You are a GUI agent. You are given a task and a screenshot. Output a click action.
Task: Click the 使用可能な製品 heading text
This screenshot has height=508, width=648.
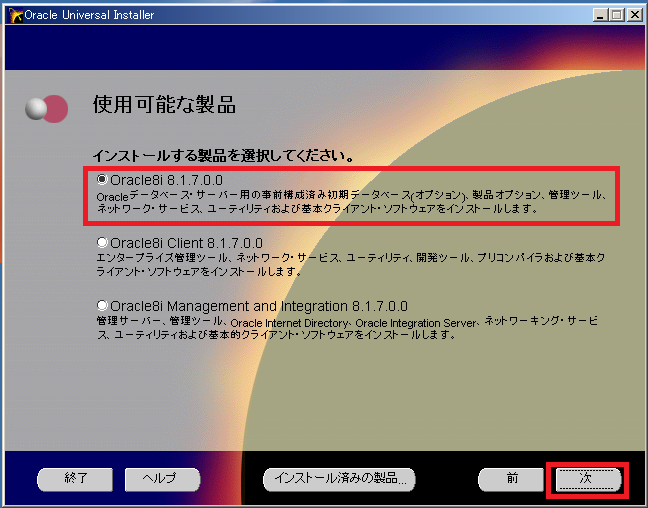tap(164, 105)
